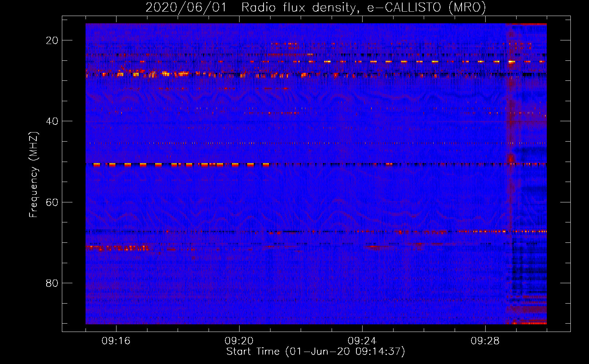Click the '09:20' time tick label
The height and width of the screenshot is (364, 589).
click(239, 341)
